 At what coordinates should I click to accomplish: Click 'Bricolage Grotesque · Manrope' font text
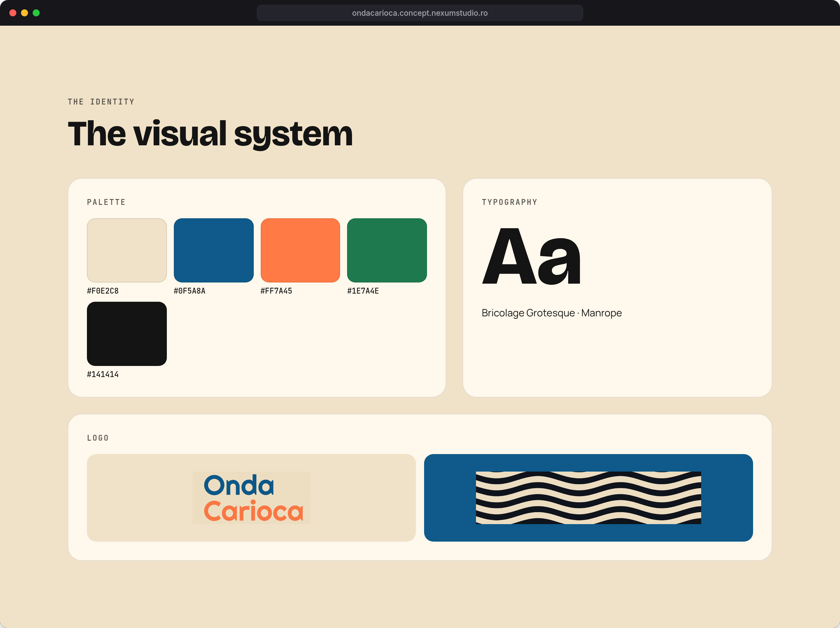(x=551, y=313)
